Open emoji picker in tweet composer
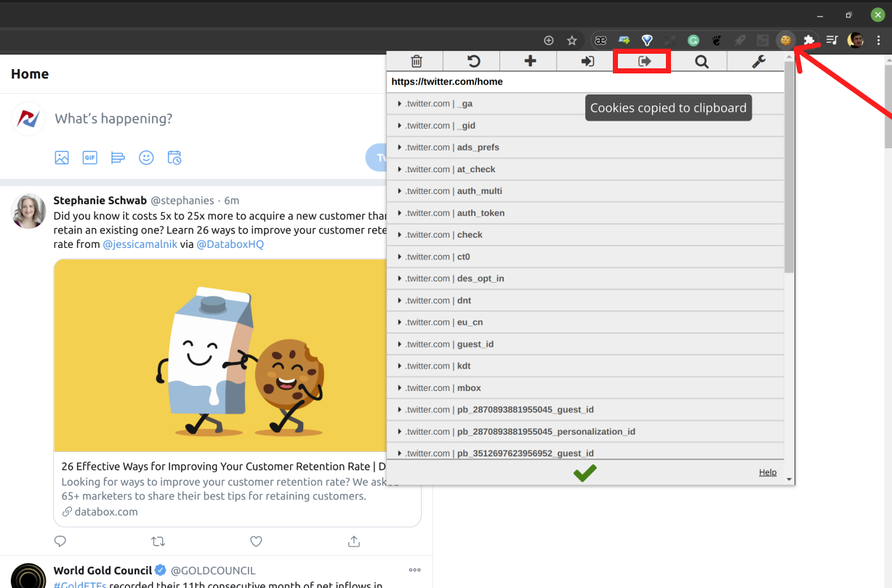892x588 pixels. click(146, 157)
